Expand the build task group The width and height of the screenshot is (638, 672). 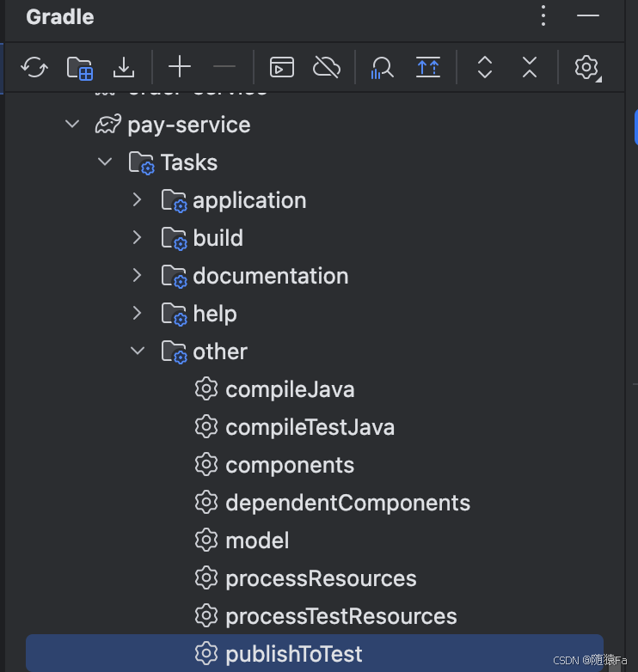[x=138, y=237]
